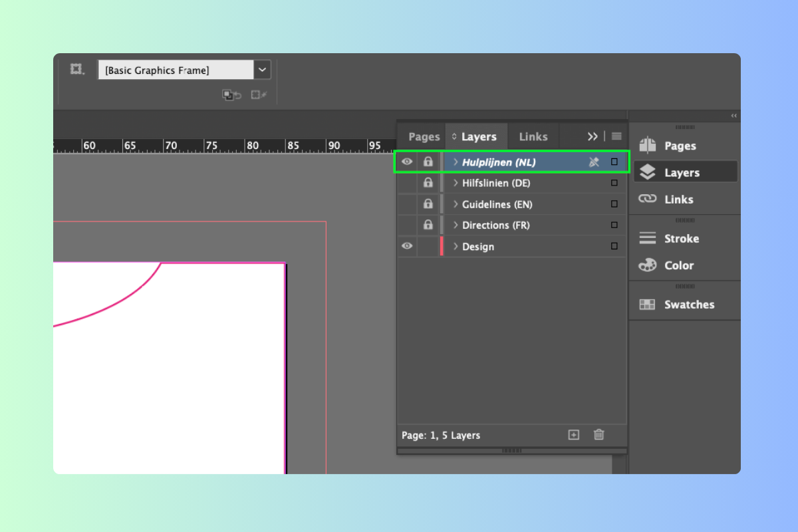
Task: Open the object style dropdown arrow
Action: pos(262,70)
